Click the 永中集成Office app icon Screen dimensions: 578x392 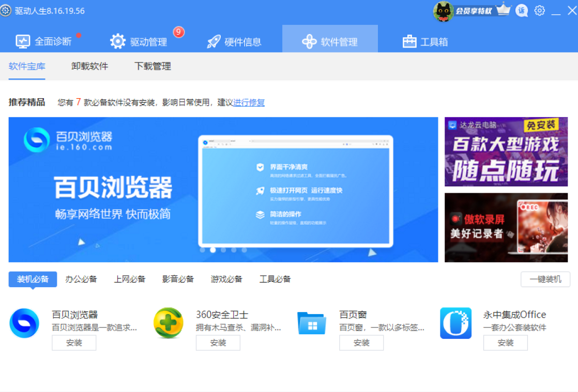click(455, 323)
